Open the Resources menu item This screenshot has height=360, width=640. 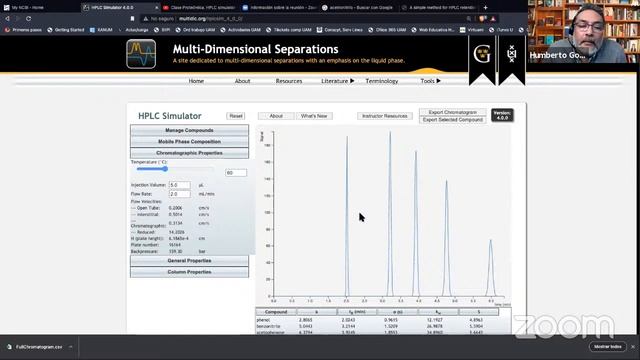pos(289,81)
